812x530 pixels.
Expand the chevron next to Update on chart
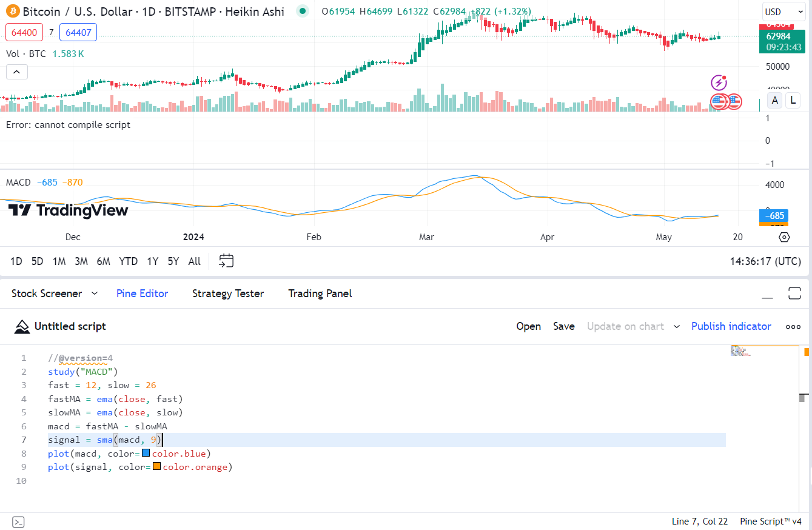[x=677, y=326]
